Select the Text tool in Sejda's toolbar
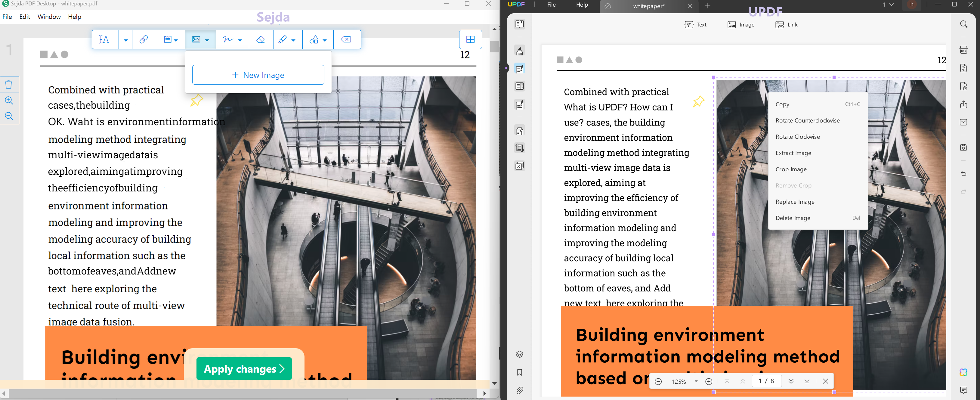This screenshot has height=400, width=980. click(x=104, y=39)
